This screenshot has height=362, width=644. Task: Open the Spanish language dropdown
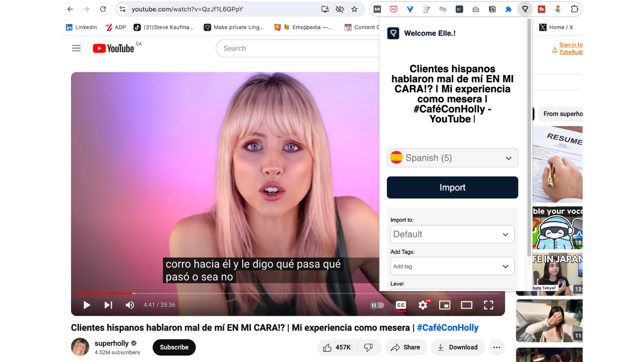452,158
